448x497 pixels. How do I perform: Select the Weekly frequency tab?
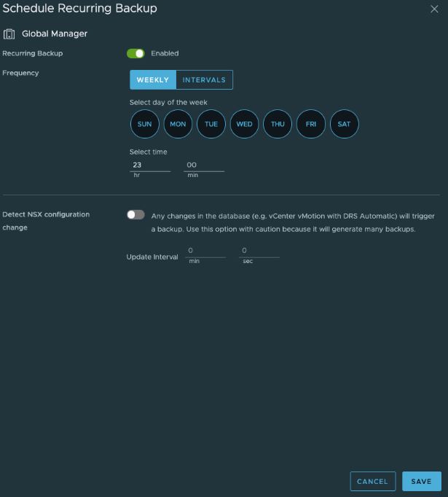[x=152, y=80]
